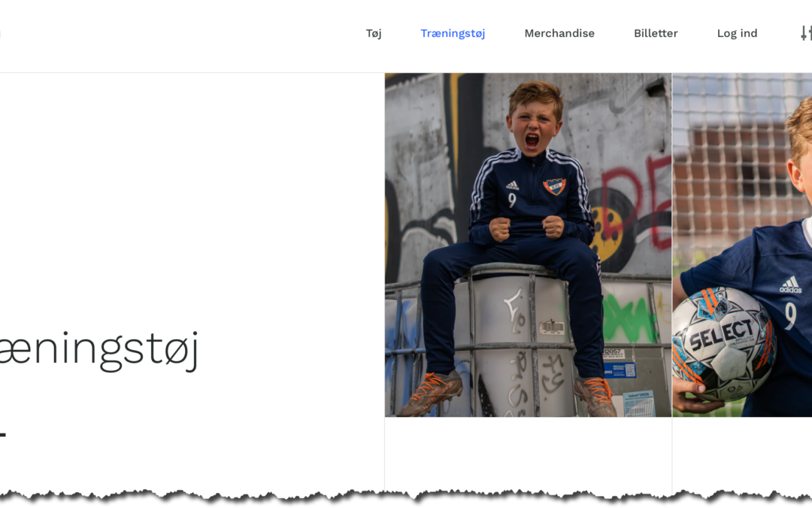The width and height of the screenshot is (812, 508).
Task: Click the Log ind link
Action: pyautogui.click(x=737, y=34)
